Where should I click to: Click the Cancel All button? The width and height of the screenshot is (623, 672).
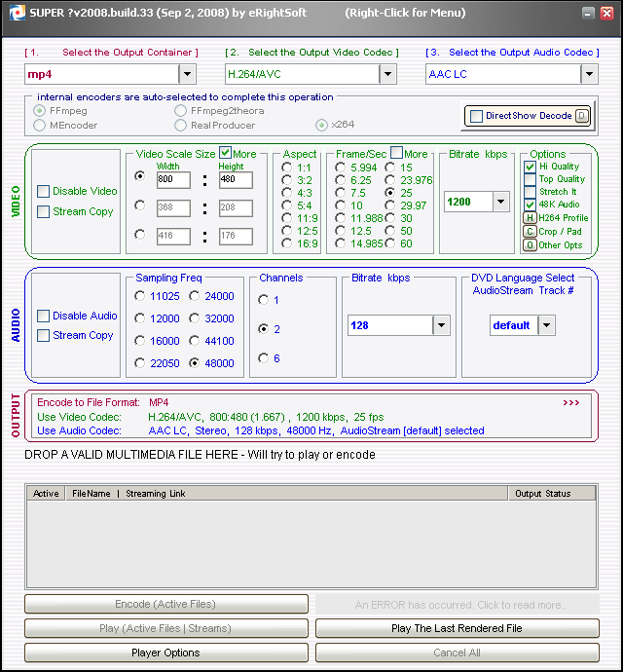(x=458, y=653)
